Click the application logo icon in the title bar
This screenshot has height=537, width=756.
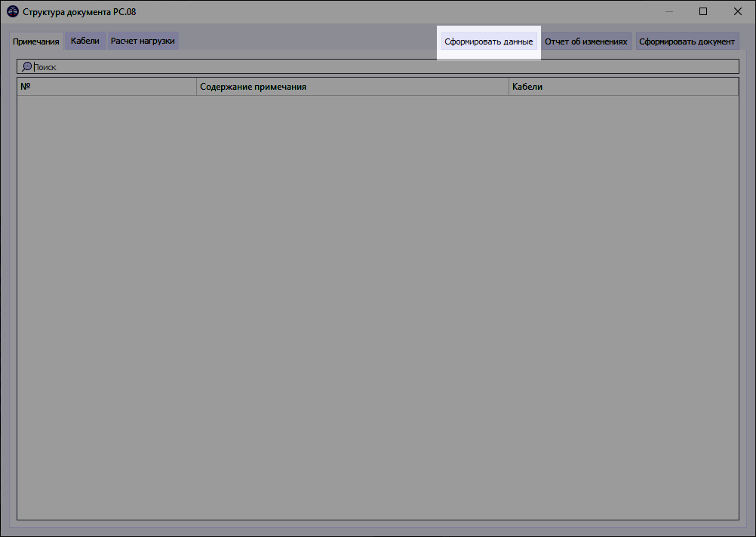point(12,11)
